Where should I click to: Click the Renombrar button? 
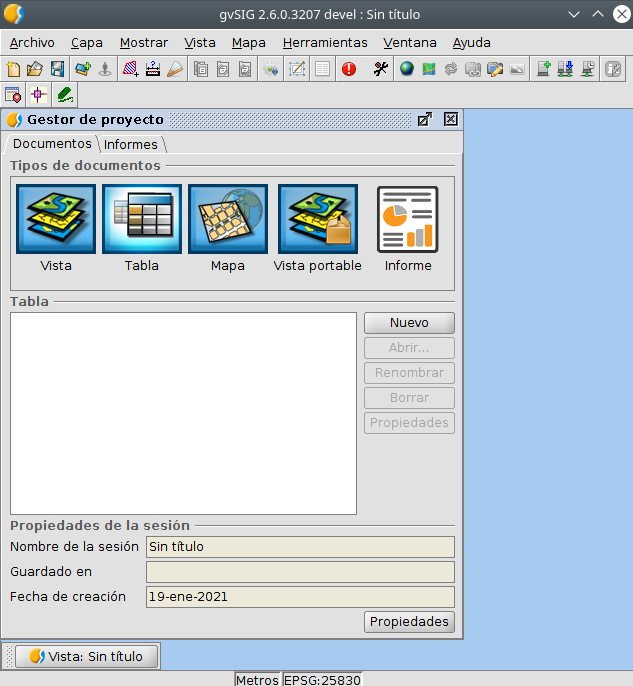tap(409, 373)
